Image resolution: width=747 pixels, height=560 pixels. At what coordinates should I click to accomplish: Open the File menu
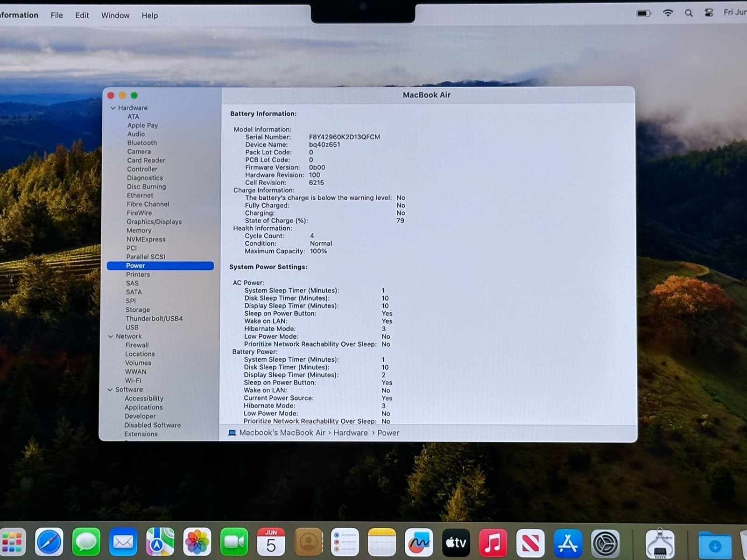pos(56,15)
